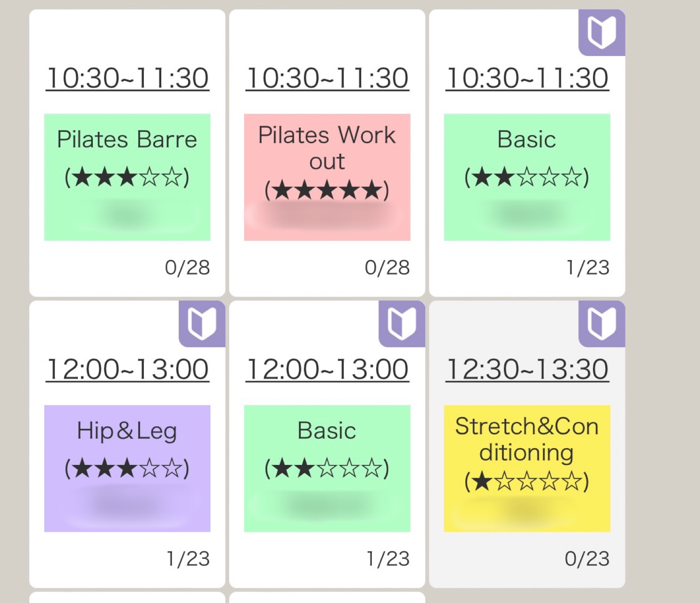The height and width of the screenshot is (603, 700).
Task: Click the one-star rating on Stretch&Conditioning
Action: coord(527,481)
